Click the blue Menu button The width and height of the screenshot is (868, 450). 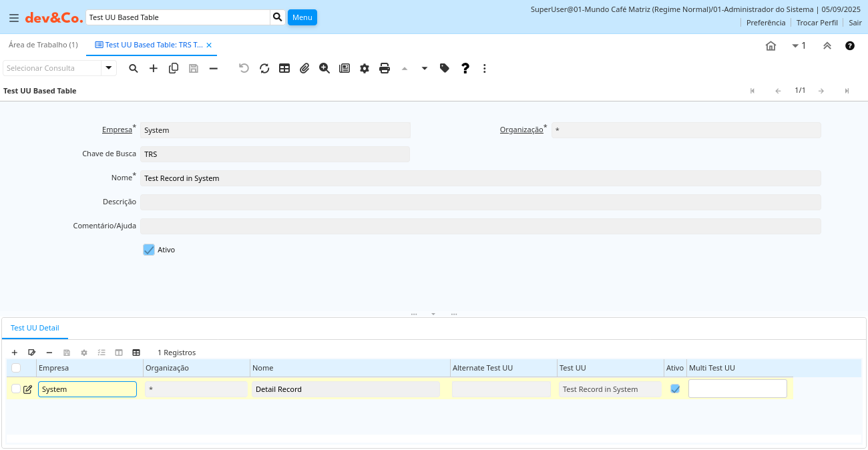click(302, 17)
